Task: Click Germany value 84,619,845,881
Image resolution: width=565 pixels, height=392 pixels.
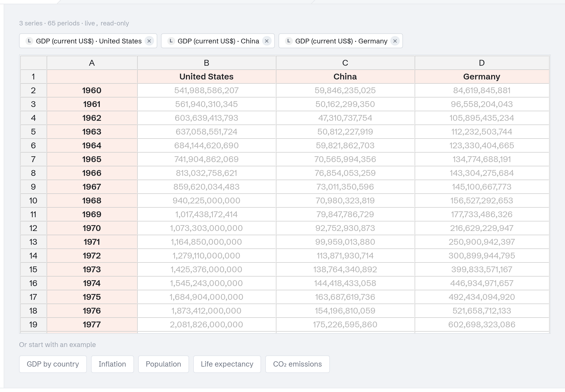Action: point(482,90)
